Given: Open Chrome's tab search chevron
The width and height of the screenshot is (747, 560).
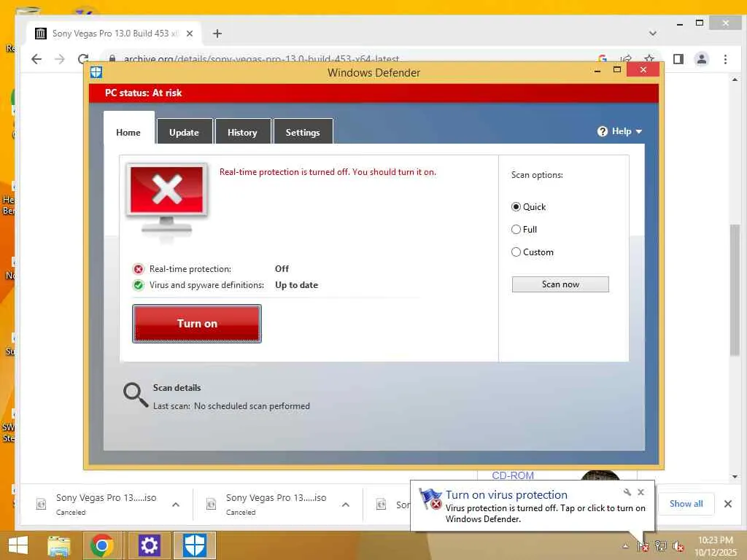Looking at the screenshot, I should [653, 34].
